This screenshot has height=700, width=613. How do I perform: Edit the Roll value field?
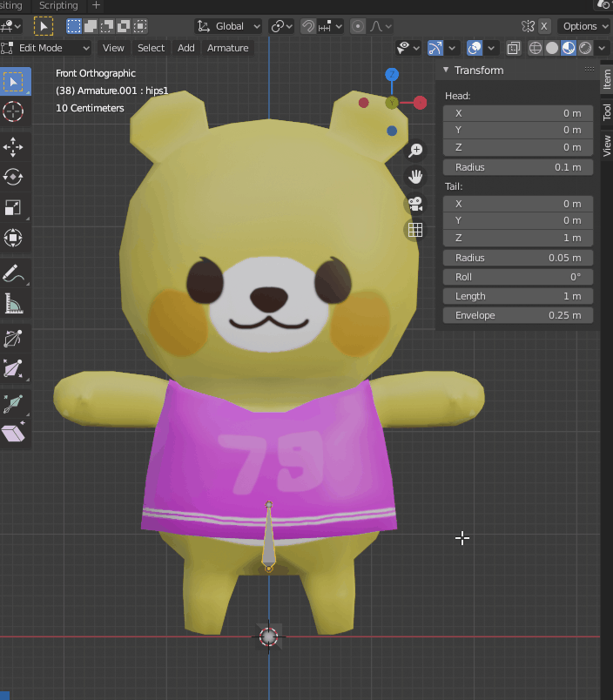click(518, 277)
